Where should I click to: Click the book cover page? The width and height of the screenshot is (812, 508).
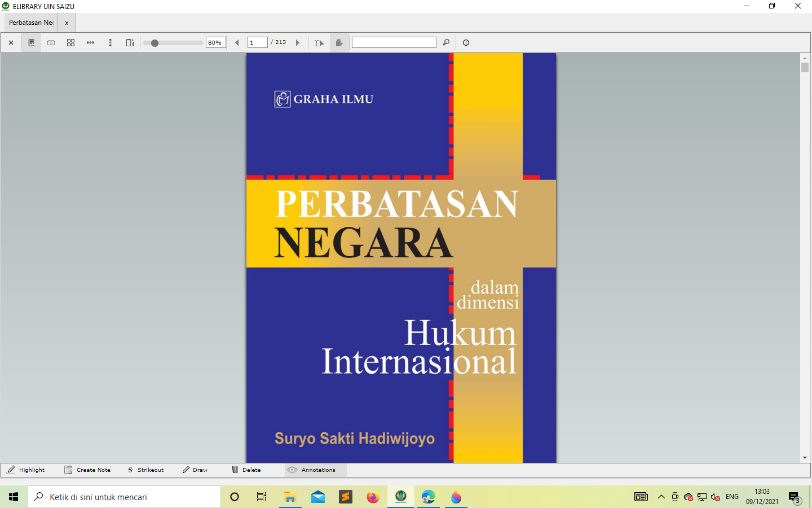point(401,258)
